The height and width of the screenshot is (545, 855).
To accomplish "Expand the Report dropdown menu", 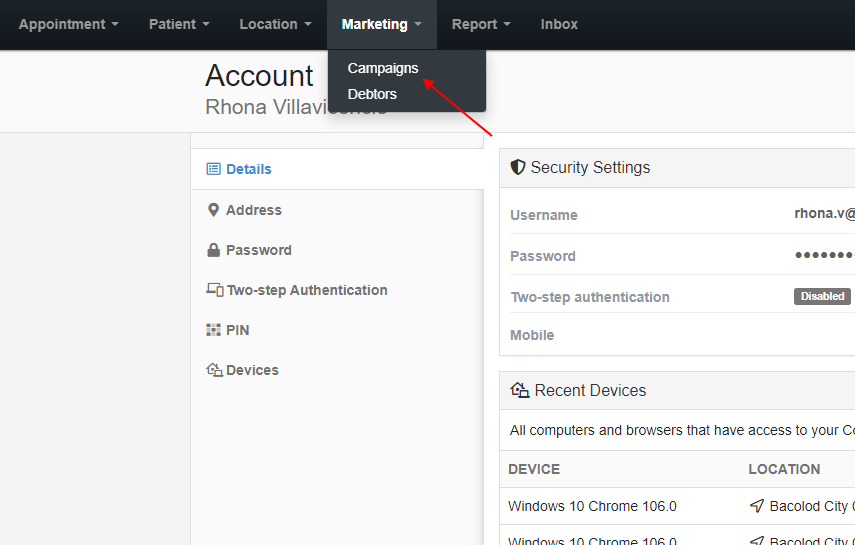I will click(x=481, y=24).
